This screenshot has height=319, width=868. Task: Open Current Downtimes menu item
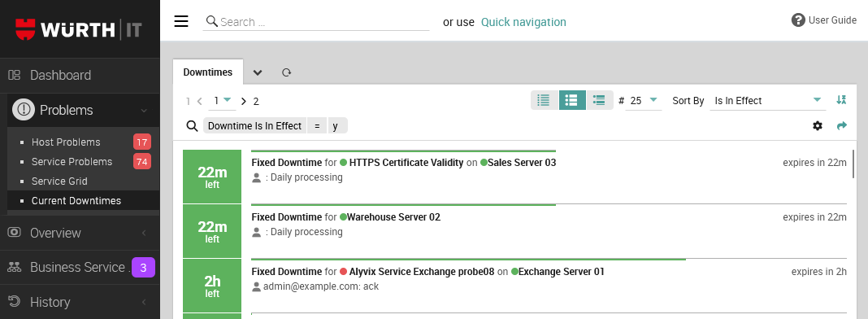76,200
